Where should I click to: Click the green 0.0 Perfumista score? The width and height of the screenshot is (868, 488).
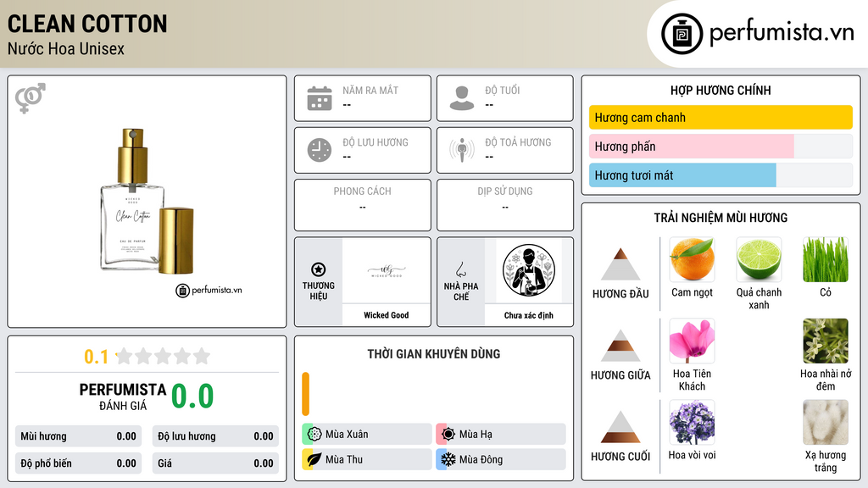(x=192, y=396)
